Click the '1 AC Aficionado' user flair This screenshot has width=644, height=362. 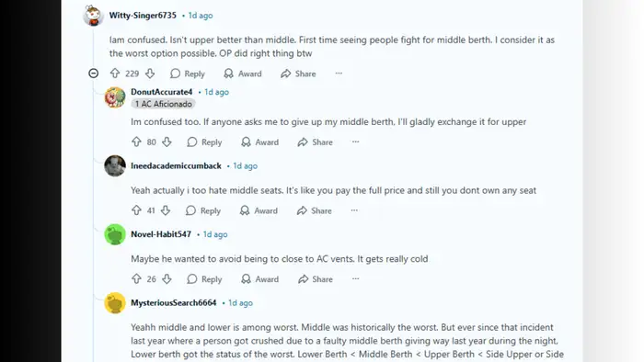click(164, 104)
